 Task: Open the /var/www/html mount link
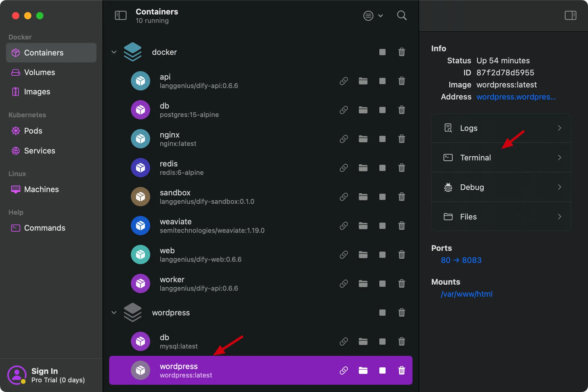coord(466,294)
